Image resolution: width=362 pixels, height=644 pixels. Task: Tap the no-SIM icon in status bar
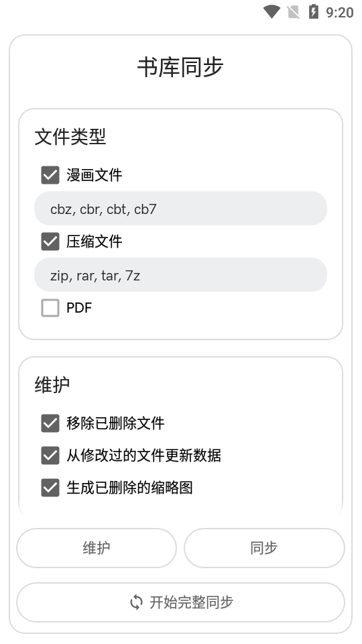point(293,12)
